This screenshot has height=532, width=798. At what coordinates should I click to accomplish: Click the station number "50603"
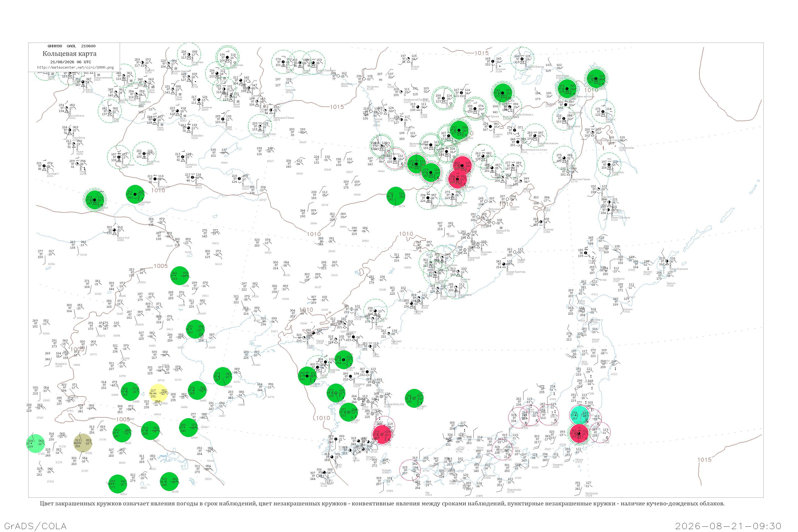[224, 163]
